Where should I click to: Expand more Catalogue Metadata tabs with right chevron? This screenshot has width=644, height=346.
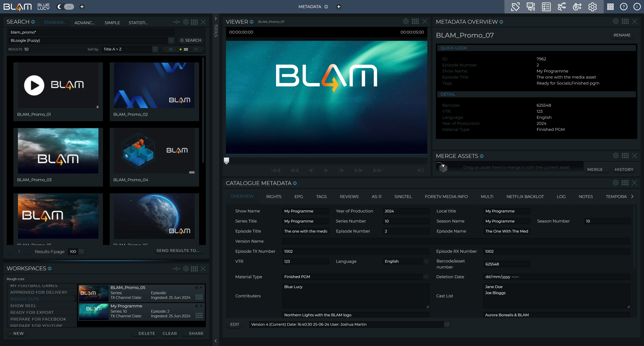coord(632,196)
